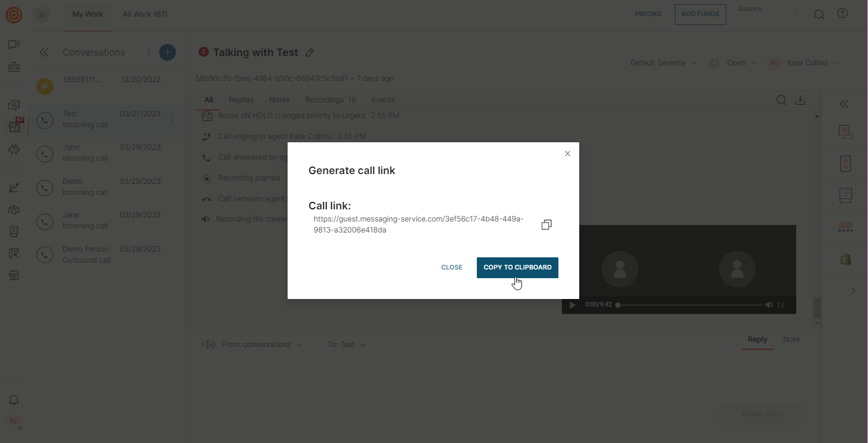Toggle fullscreen on the recording player
Viewport: 868px width, 443px height.
[x=781, y=305]
